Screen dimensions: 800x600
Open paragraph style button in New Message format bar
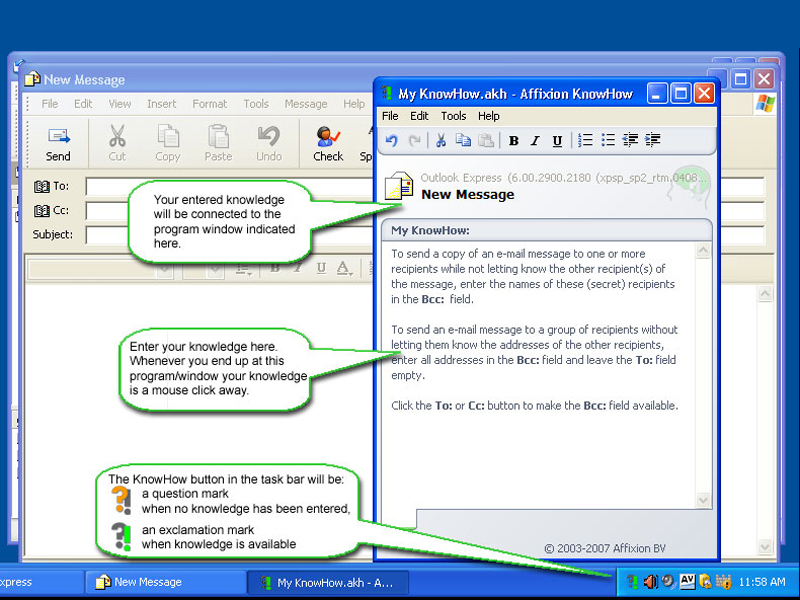click(243, 270)
